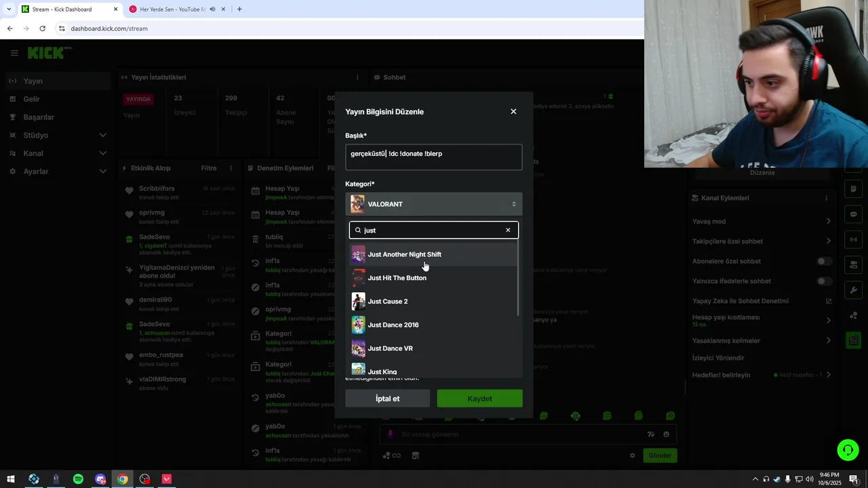Viewport: 868px width, 488px height.
Task: Click the document icon in right rail
Action: click(853, 189)
